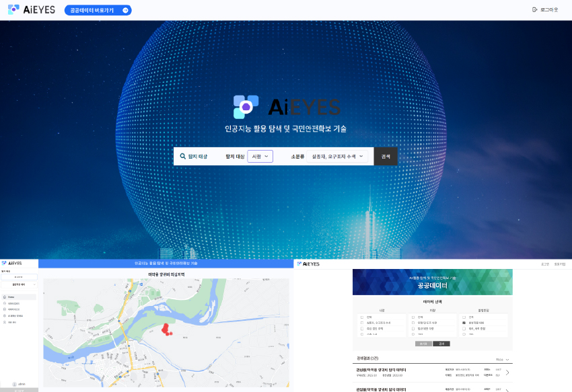Check the second checkbox under the 차량 column
The width and height of the screenshot is (572, 392).
click(413, 323)
